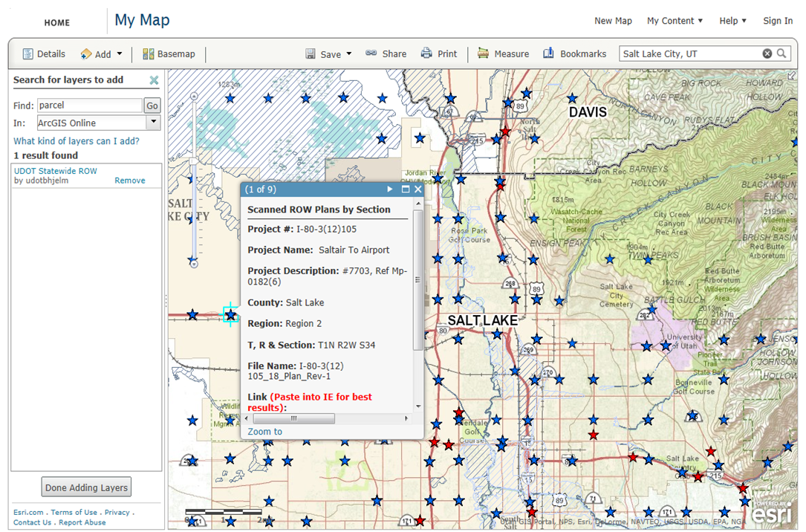
Task: Open the Details panel
Action: tap(44, 54)
